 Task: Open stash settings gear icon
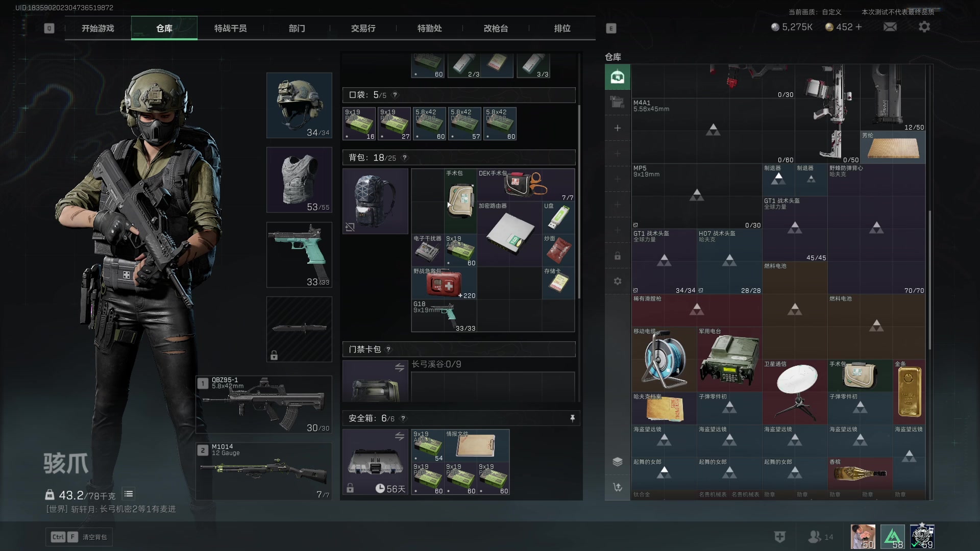[618, 281]
